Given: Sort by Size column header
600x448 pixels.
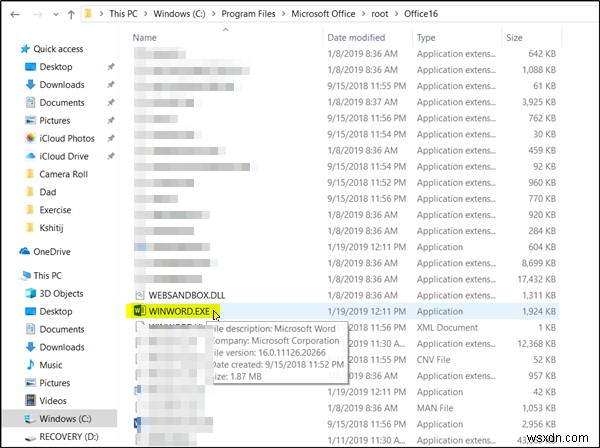Looking at the screenshot, I should 514,37.
